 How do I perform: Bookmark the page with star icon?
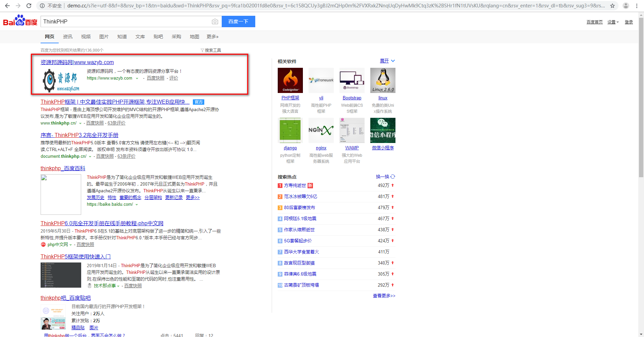tap(612, 6)
